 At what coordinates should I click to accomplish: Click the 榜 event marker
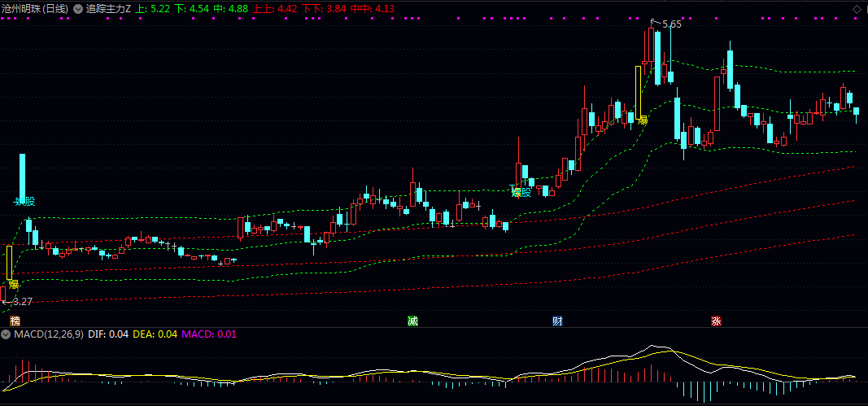click(15, 321)
